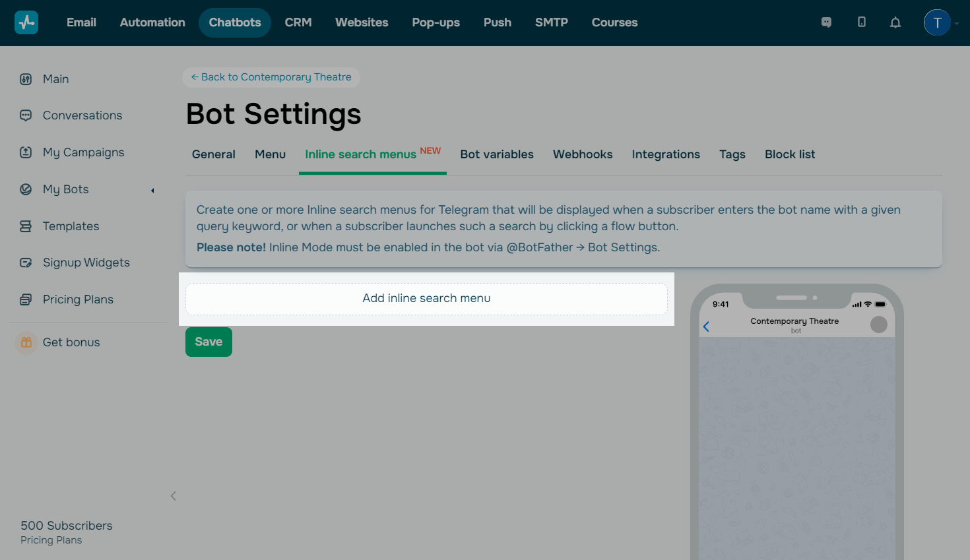970x560 pixels.
Task: Open the Block list tab
Action: tap(790, 154)
